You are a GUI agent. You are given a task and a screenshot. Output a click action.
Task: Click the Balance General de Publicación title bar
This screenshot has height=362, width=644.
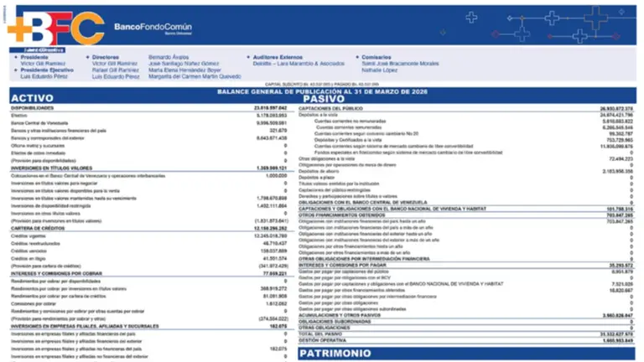click(322, 90)
